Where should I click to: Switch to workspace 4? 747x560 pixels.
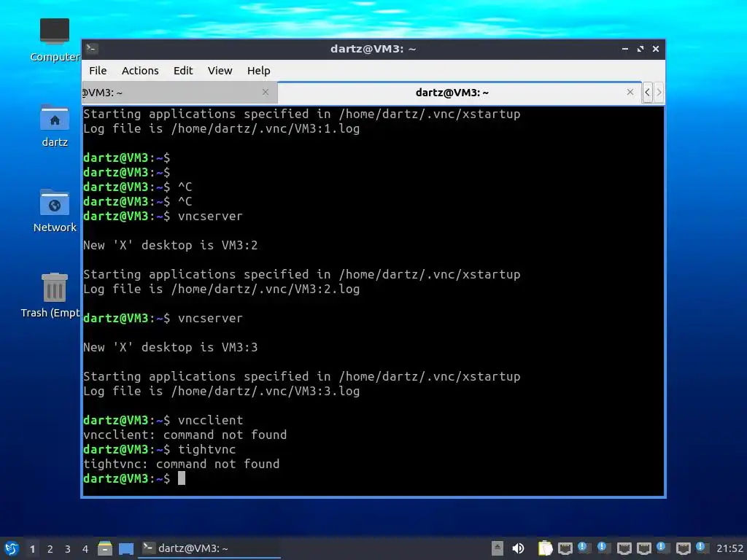click(85, 549)
